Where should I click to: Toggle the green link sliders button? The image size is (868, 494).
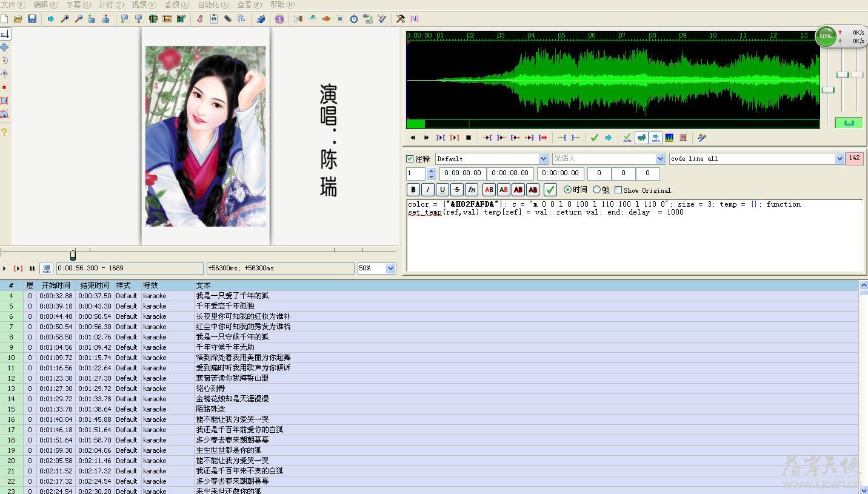[x=849, y=123]
